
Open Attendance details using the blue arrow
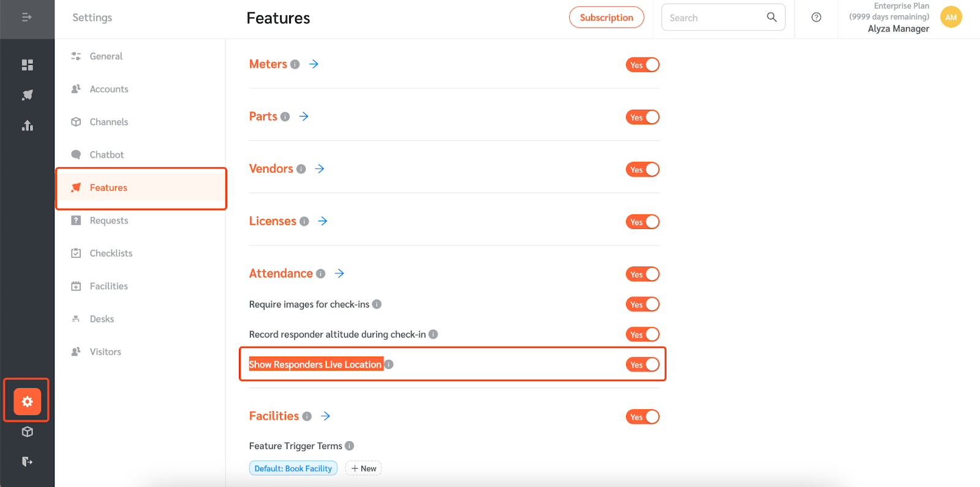click(x=339, y=273)
